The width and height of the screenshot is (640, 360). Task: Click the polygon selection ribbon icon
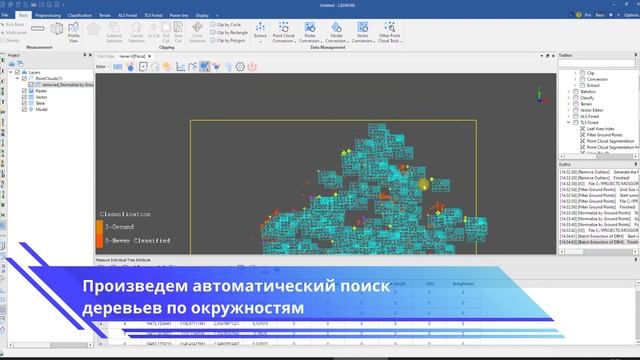point(94,29)
